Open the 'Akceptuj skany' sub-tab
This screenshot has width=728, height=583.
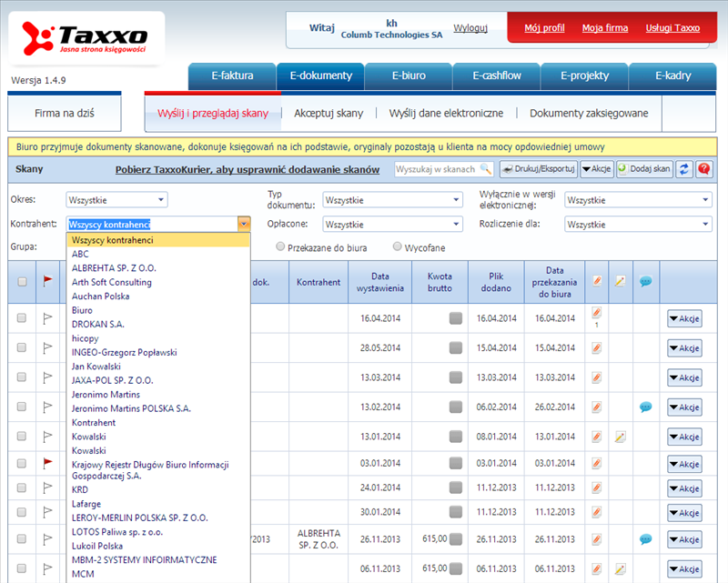pyautogui.click(x=329, y=114)
